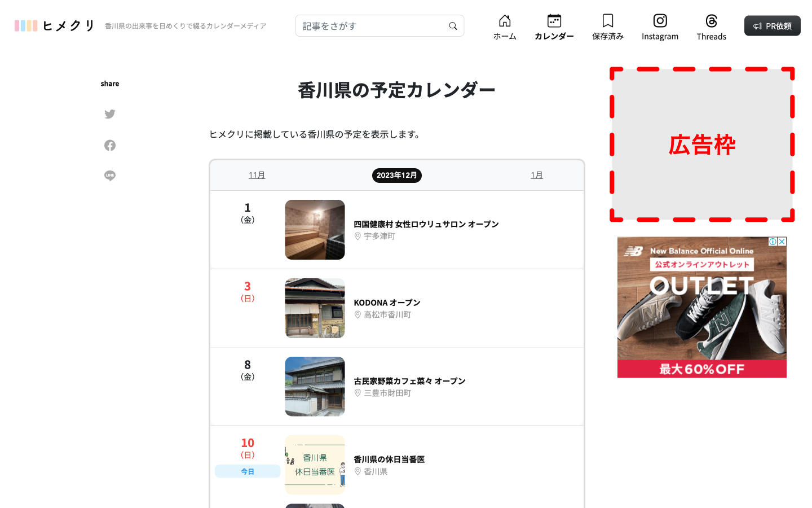Share the page via LINE icon

pos(110,176)
